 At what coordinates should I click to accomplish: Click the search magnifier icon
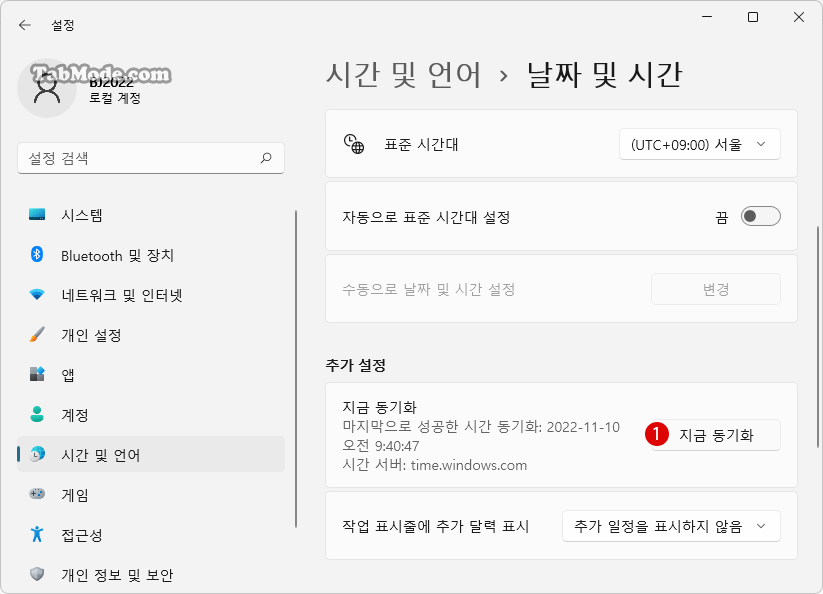[x=266, y=157]
